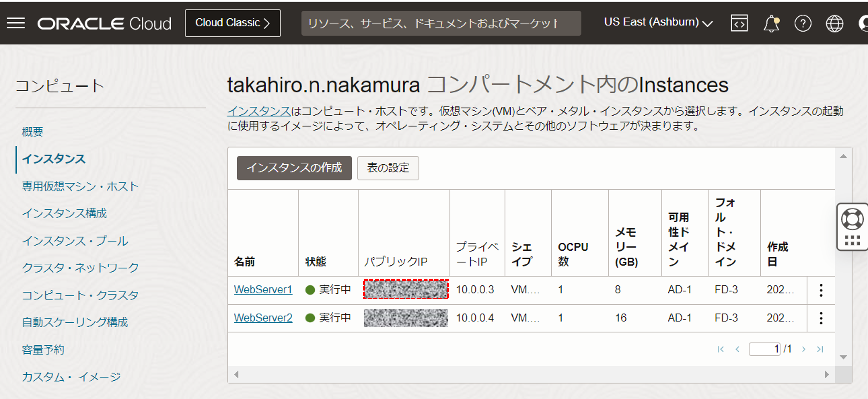Click the 表の設定 button
868x399 pixels.
388,168
